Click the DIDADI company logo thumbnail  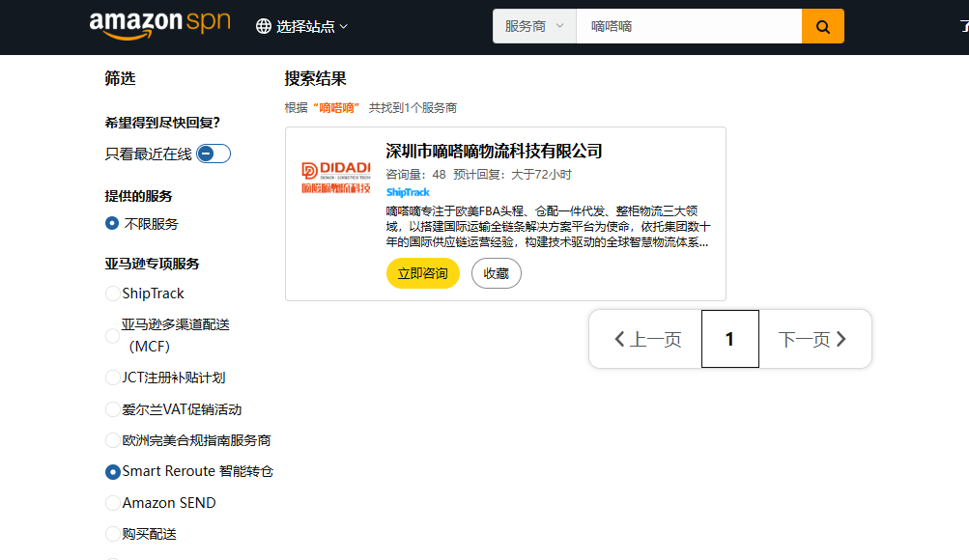336,178
